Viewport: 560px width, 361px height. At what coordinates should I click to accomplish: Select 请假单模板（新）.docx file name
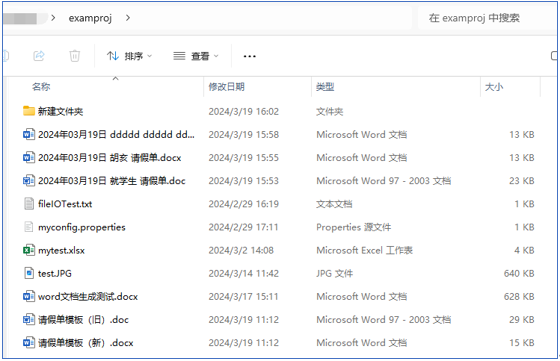coord(86,343)
